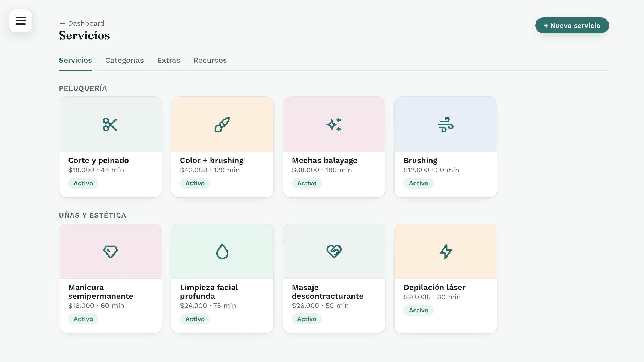Click the lightning bolt icon for Depilación láser
The height and width of the screenshot is (362, 644).
pos(446,252)
